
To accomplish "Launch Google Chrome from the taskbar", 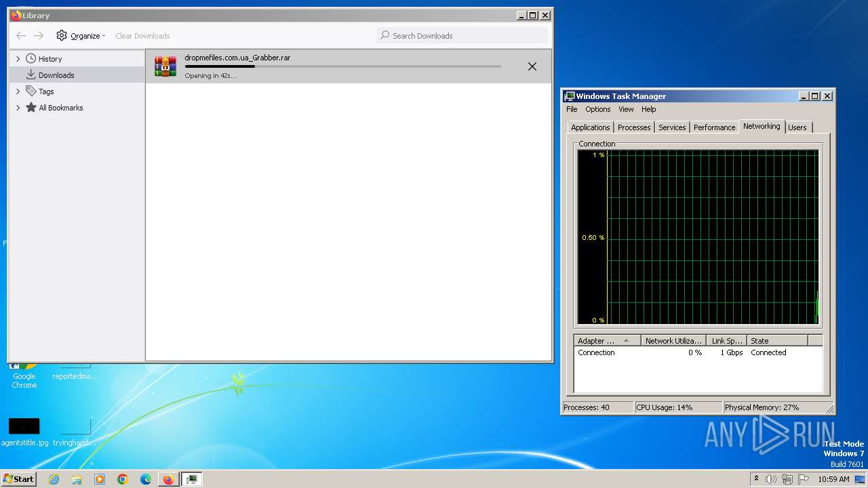I will 123,479.
